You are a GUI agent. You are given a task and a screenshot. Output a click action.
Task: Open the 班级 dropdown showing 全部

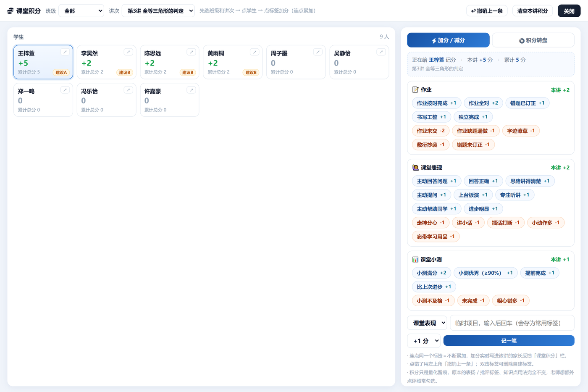tap(81, 11)
